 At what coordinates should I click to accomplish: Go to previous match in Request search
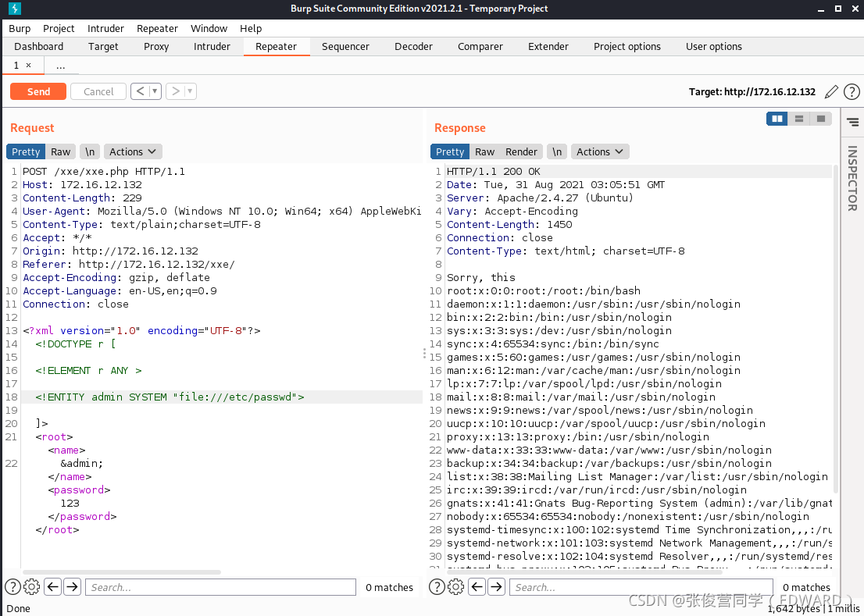click(53, 587)
